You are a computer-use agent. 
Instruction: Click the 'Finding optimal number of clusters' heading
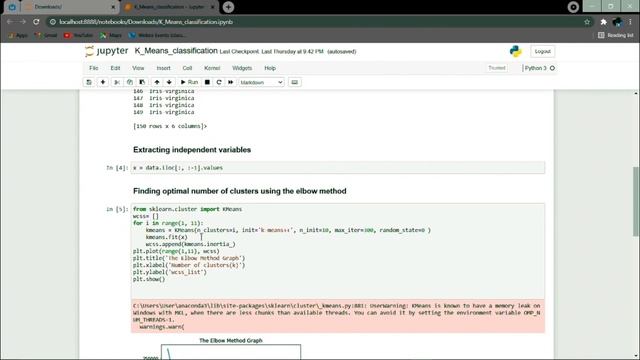240,191
